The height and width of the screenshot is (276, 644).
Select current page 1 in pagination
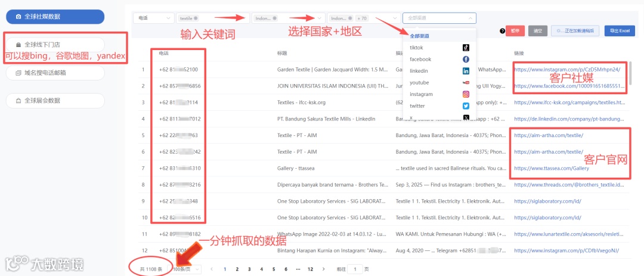[x=225, y=269]
